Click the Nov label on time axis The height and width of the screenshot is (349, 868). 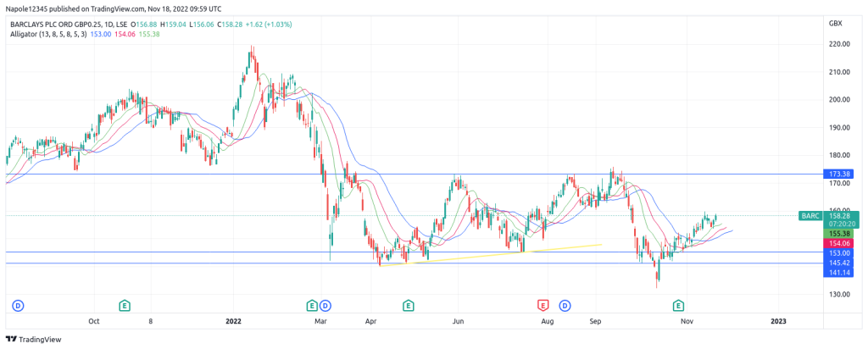pyautogui.click(x=687, y=321)
